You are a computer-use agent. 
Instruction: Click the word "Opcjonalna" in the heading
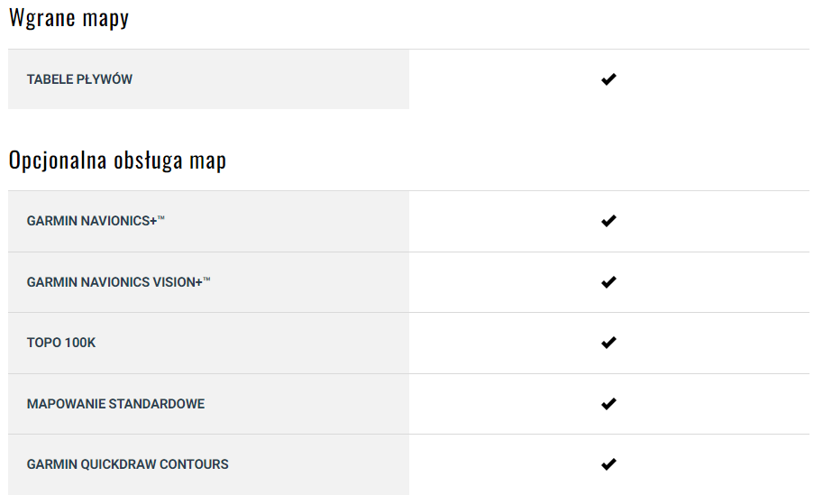(x=57, y=160)
